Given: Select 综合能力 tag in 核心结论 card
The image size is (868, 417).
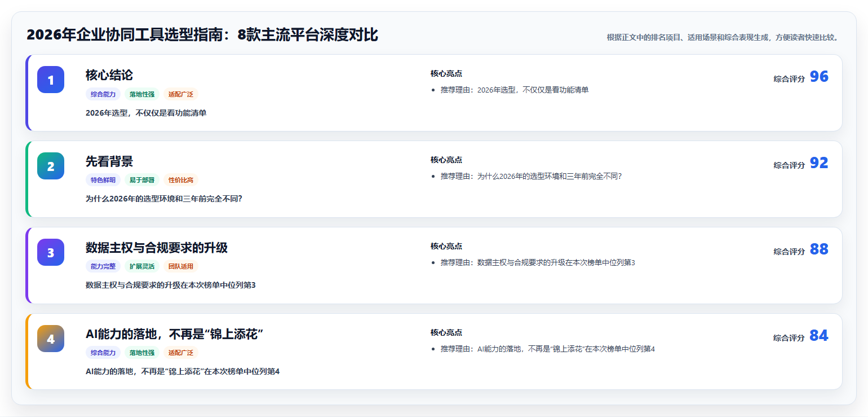Looking at the screenshot, I should pos(103,94).
